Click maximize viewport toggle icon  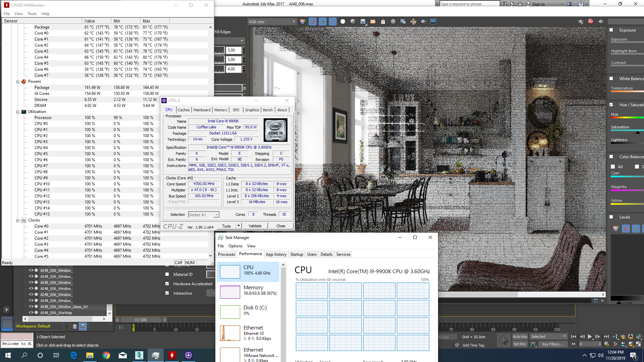[639, 344]
